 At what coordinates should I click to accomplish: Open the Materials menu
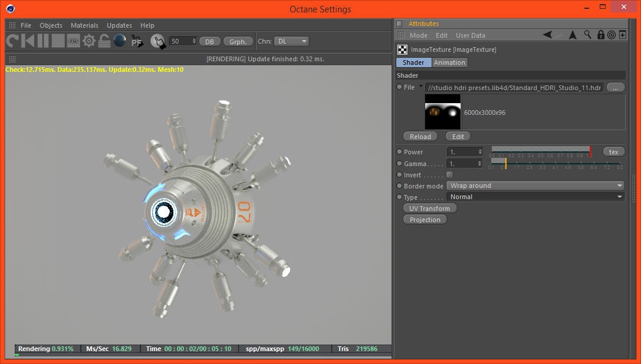click(84, 25)
